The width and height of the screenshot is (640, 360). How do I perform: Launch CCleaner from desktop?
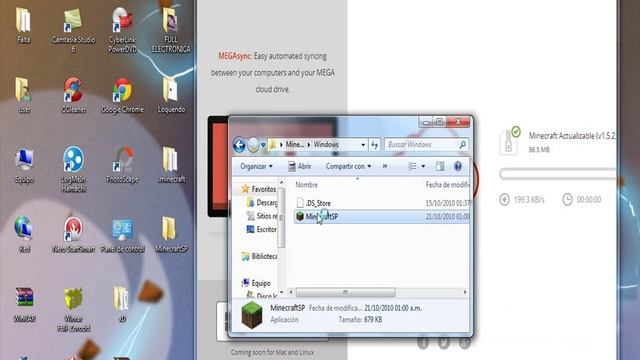[x=73, y=95]
